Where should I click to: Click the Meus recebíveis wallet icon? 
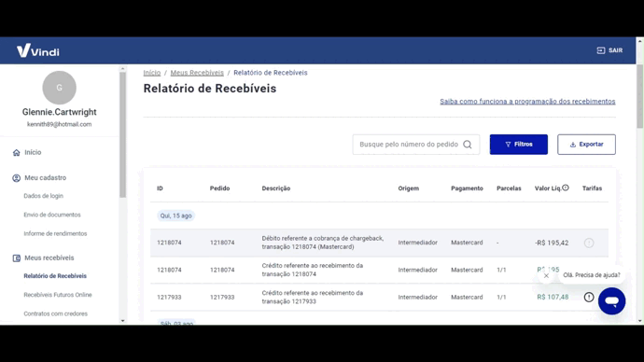(17, 258)
